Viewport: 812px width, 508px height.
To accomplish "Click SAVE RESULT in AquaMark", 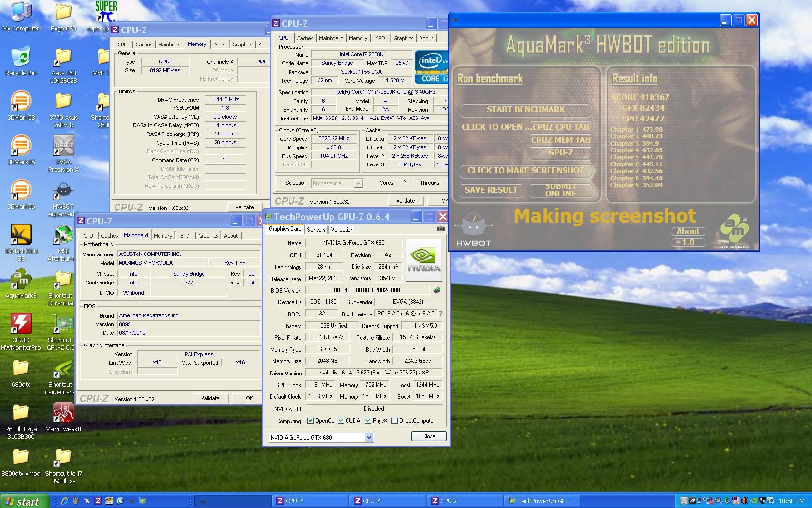I will click(491, 190).
